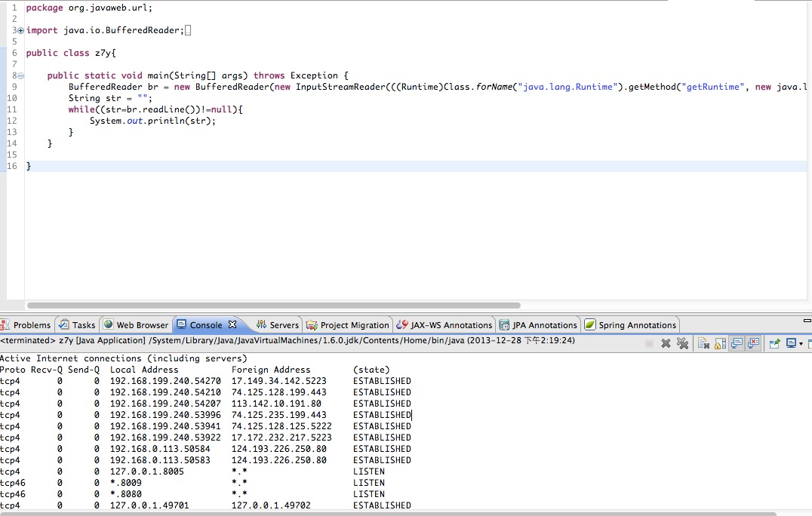Click foreign address 17.172.232.217.5223
The width and height of the screenshot is (812, 516).
pyautogui.click(x=281, y=438)
